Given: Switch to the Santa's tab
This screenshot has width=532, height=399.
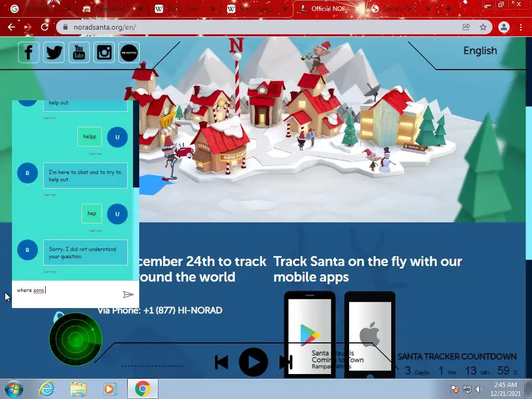Looking at the screenshot, I should point(402,9).
